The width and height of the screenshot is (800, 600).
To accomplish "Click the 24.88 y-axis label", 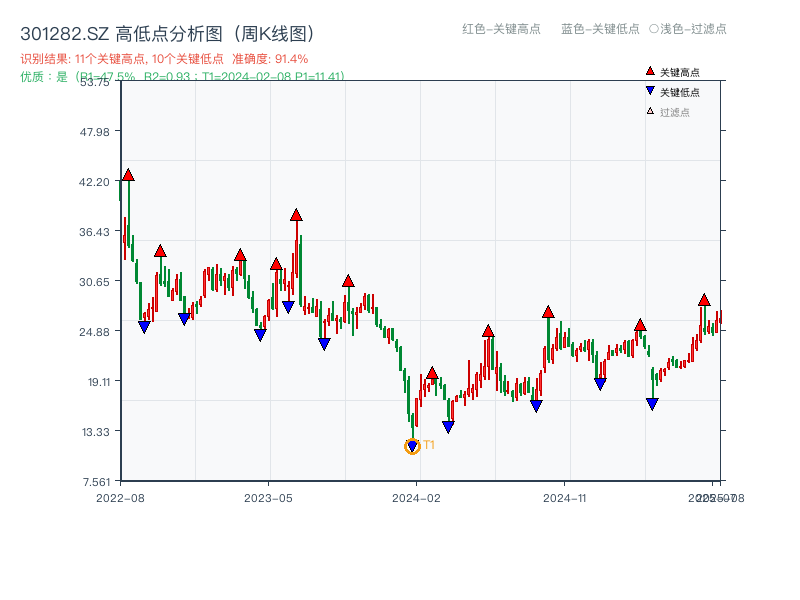I will (94, 332).
